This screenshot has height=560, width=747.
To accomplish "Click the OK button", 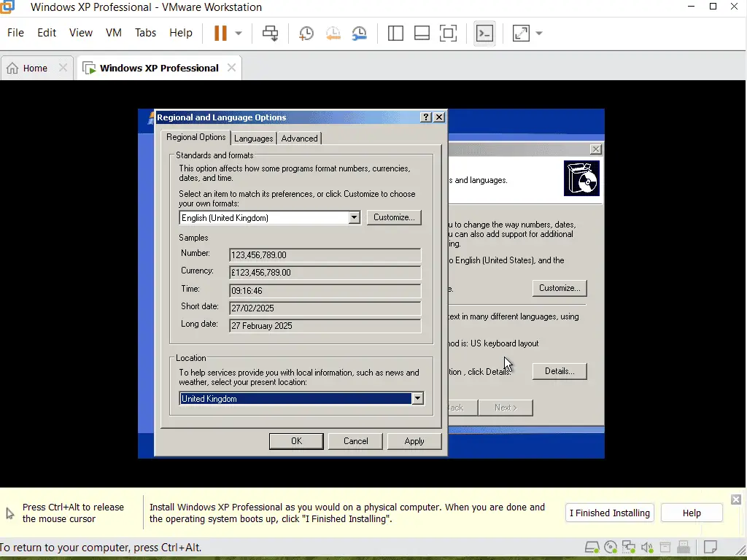I will [x=296, y=441].
